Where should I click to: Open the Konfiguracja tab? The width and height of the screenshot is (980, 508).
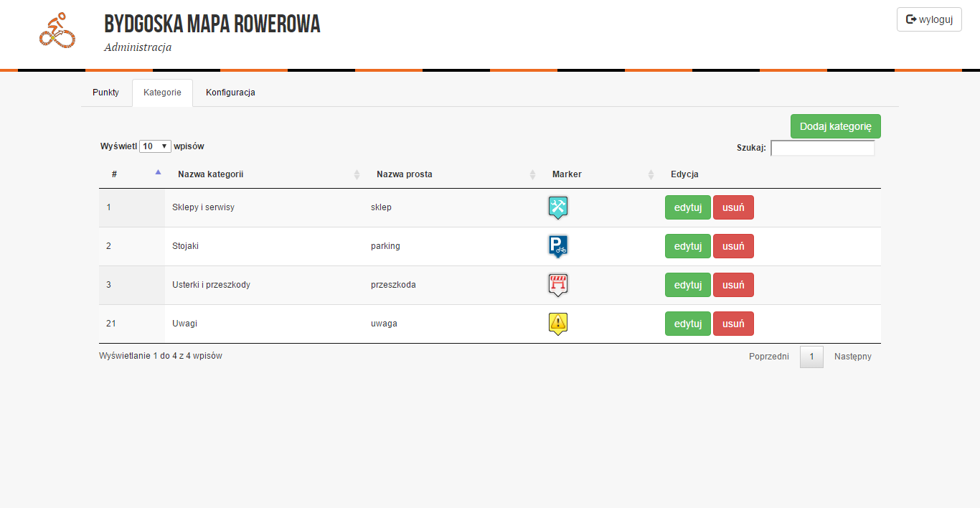tap(230, 93)
